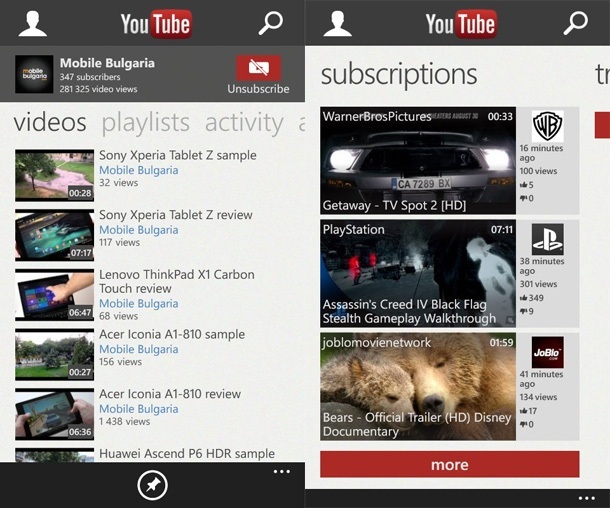610x508 pixels.
Task: Click 301 views text
Action: click(x=538, y=284)
